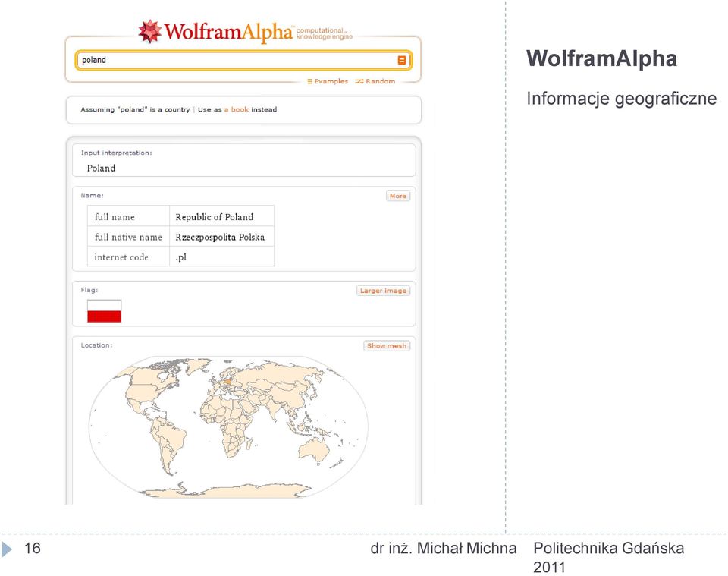Click the search field containing "poland"
728x576 pixels.
coord(243,61)
